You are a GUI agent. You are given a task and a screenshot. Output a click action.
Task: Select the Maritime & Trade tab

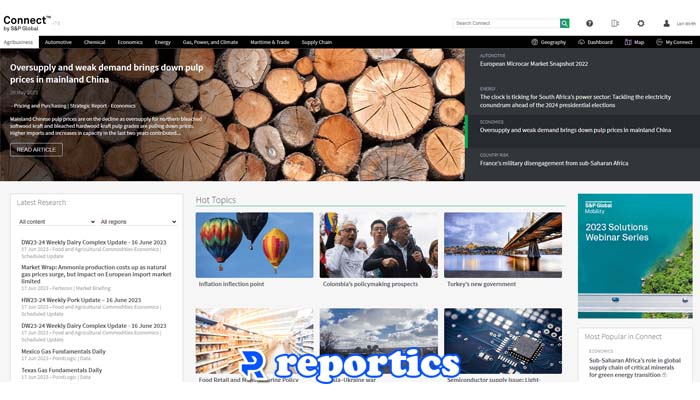point(269,43)
